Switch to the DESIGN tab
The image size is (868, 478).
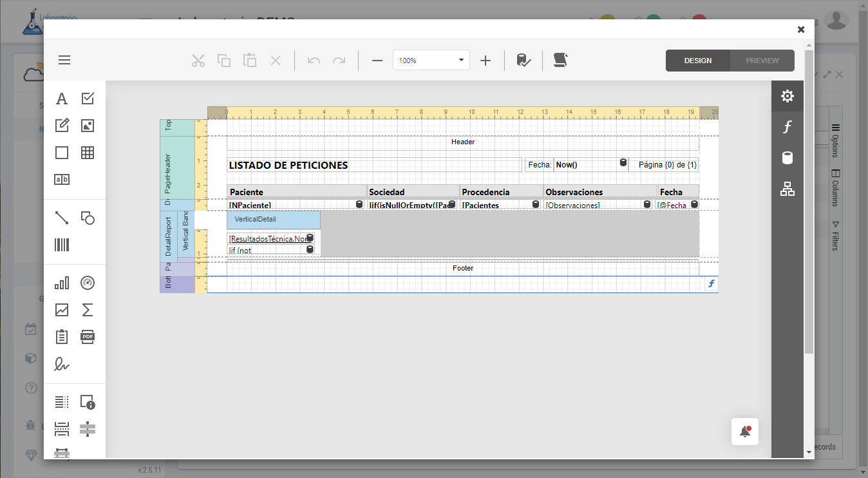(698, 61)
